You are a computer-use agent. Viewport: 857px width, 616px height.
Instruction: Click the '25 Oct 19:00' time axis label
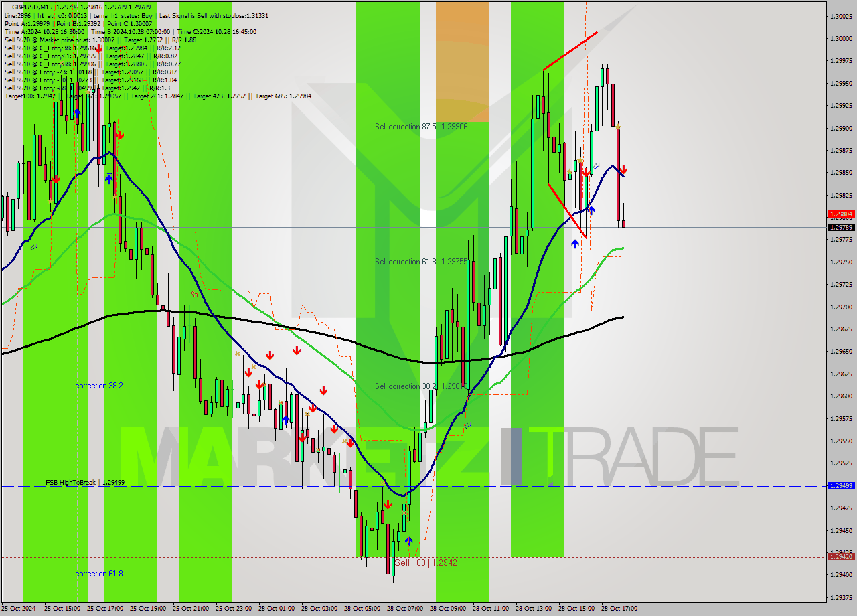click(148, 609)
